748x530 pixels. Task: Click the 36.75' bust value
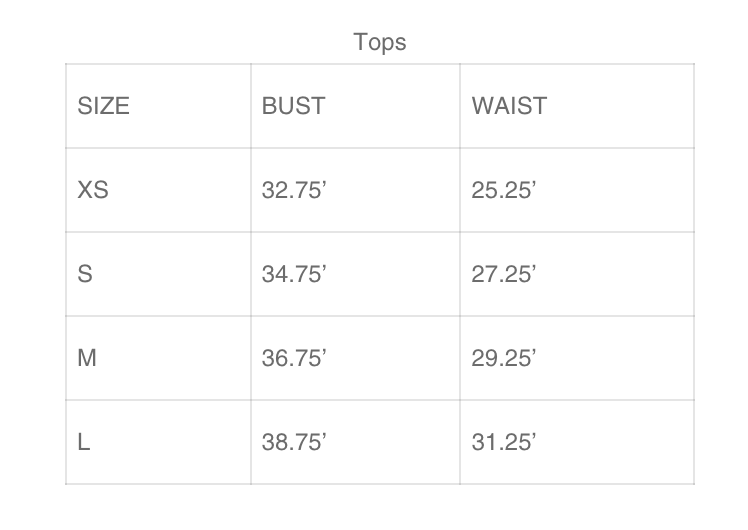(x=294, y=358)
